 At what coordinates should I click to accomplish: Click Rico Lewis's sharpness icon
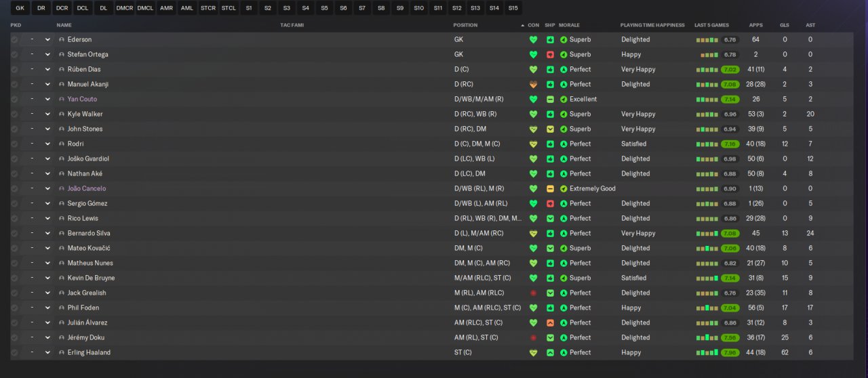[550, 218]
